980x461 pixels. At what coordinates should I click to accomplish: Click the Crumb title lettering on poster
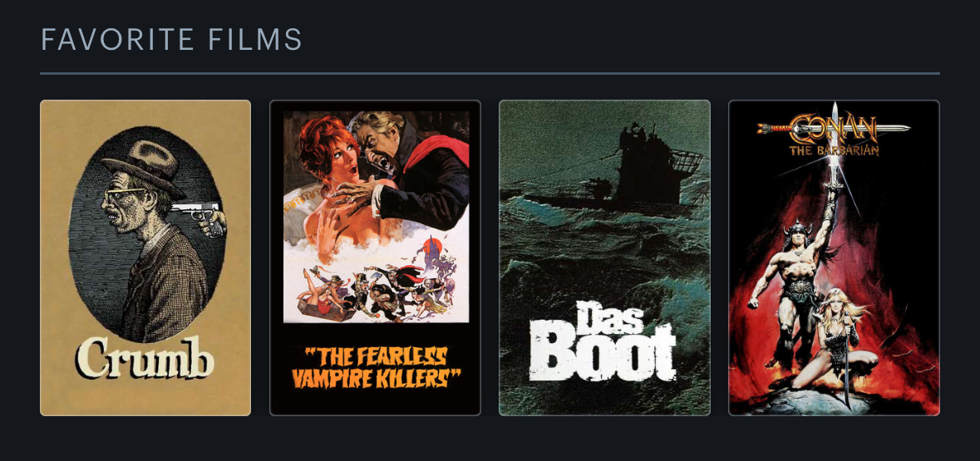click(x=145, y=358)
